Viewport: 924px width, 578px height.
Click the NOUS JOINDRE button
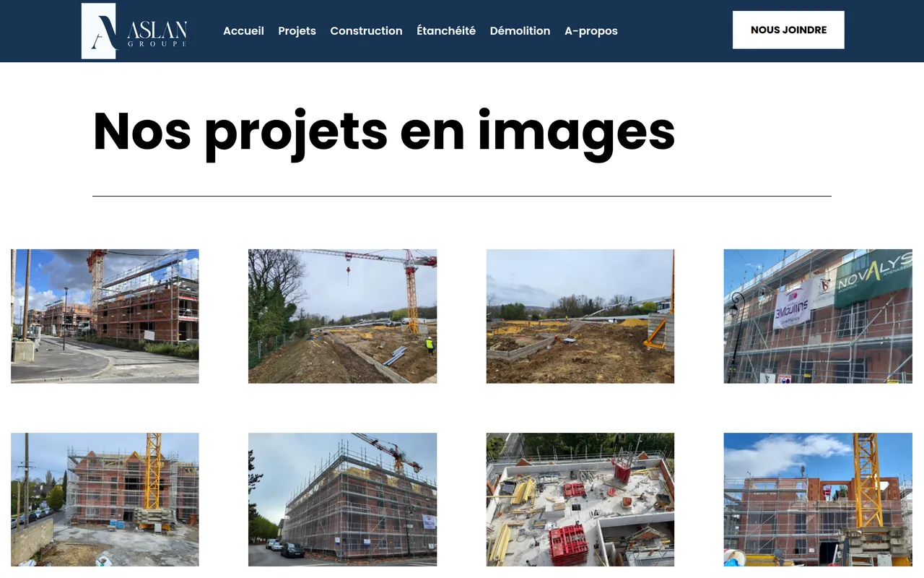coord(788,30)
